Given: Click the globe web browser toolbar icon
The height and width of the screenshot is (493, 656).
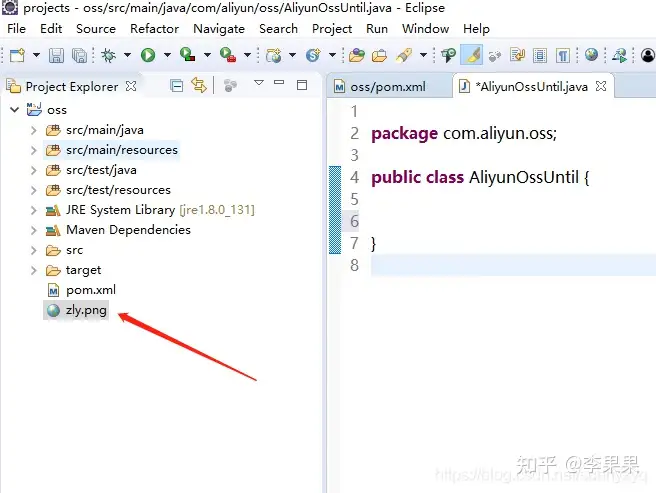Looking at the screenshot, I should (591, 54).
